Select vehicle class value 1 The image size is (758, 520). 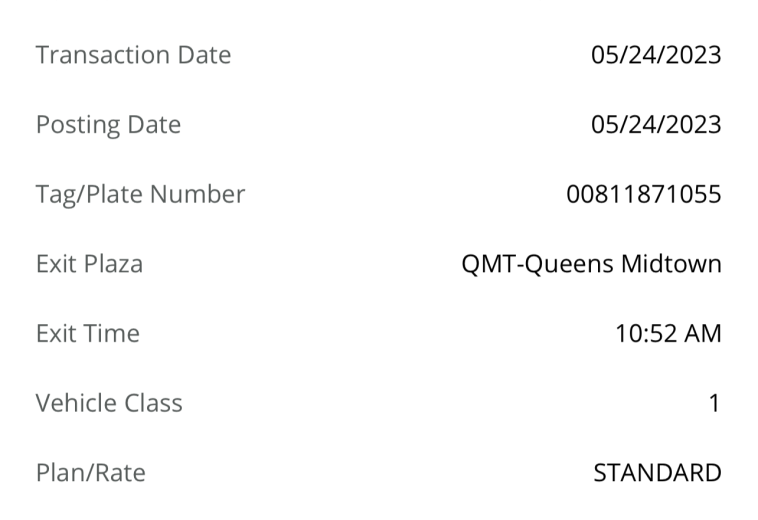click(714, 403)
